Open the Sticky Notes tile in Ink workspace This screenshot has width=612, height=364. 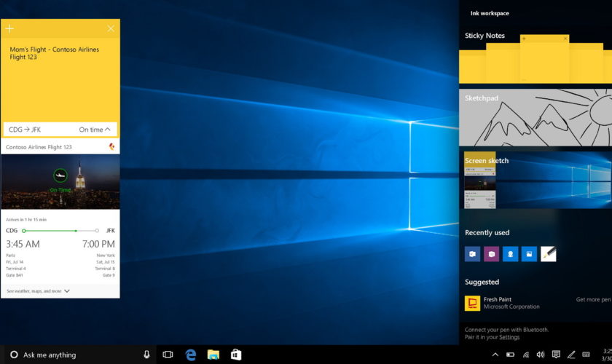535,61
